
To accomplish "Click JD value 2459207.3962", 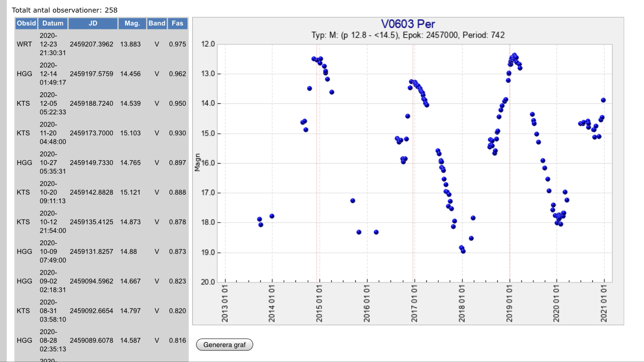I will (x=91, y=44).
